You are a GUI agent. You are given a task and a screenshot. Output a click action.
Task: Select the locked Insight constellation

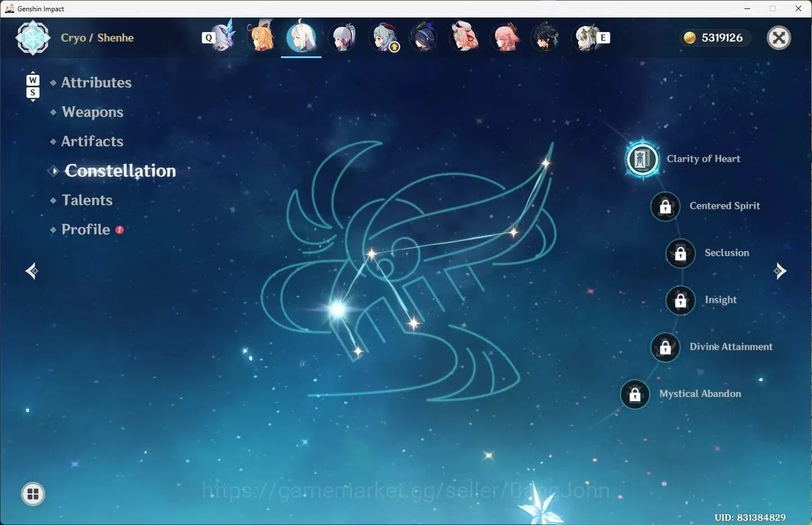tap(681, 300)
